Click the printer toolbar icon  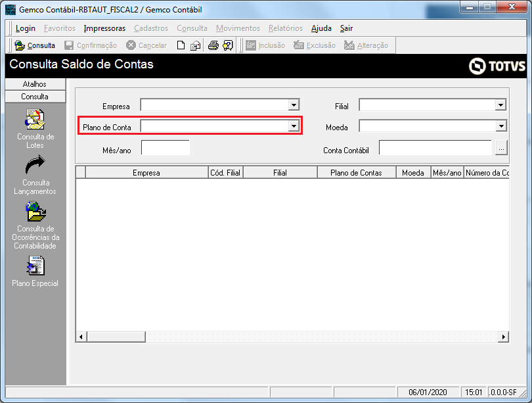[213, 45]
